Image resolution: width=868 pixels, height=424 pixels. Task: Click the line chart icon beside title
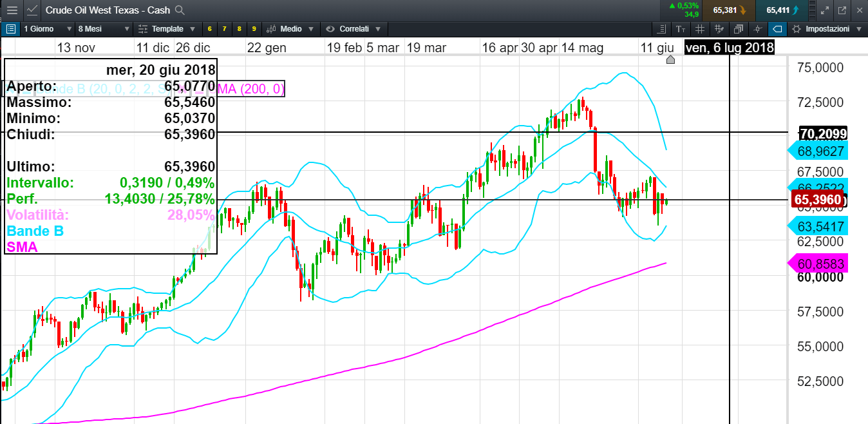(33, 10)
